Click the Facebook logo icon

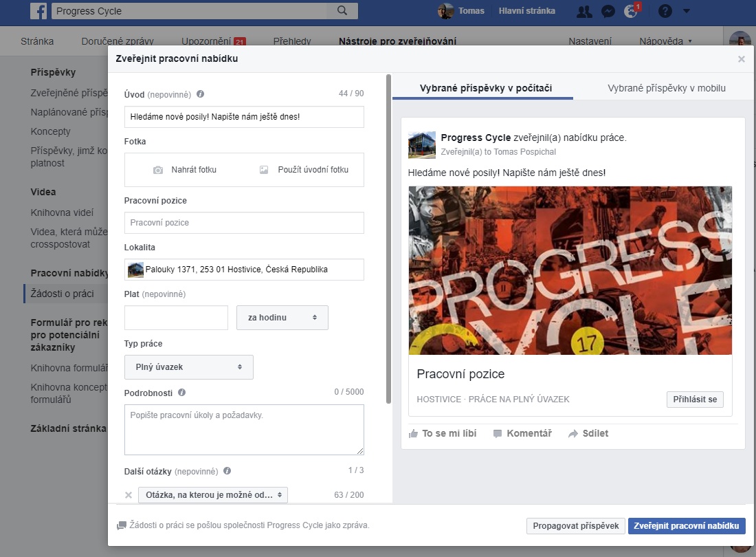(38, 10)
